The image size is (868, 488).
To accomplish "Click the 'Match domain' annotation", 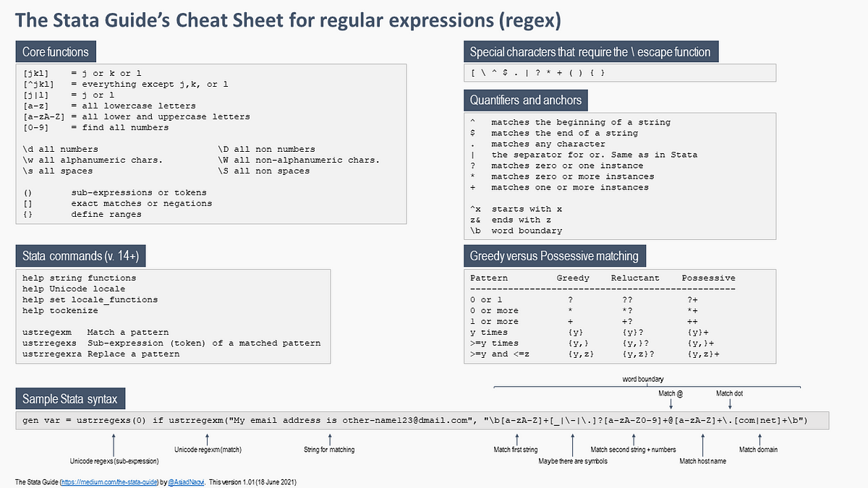I will [x=758, y=450].
